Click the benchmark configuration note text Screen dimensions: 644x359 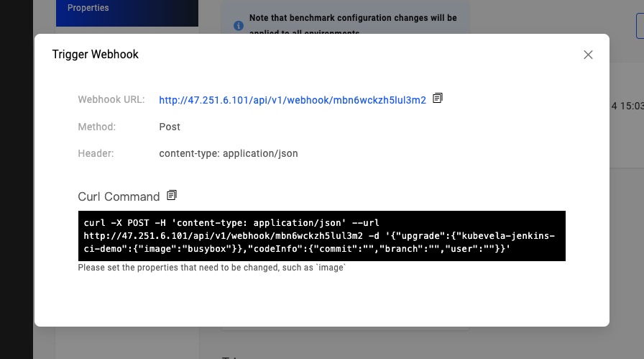click(x=352, y=18)
